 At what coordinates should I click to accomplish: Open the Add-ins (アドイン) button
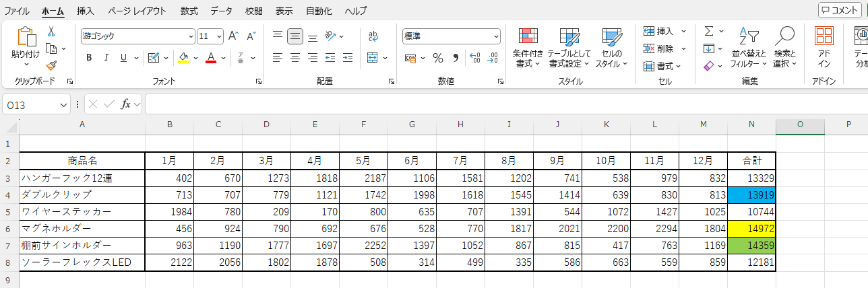[x=824, y=47]
